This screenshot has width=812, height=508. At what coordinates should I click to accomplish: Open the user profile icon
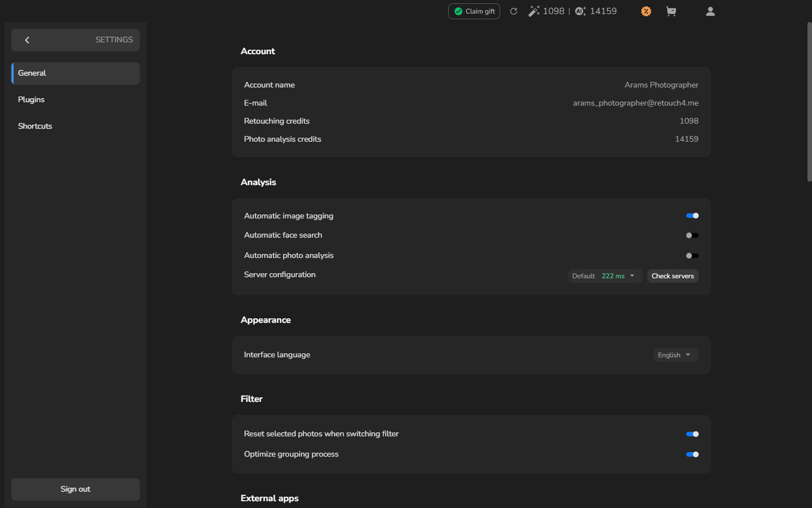point(710,11)
